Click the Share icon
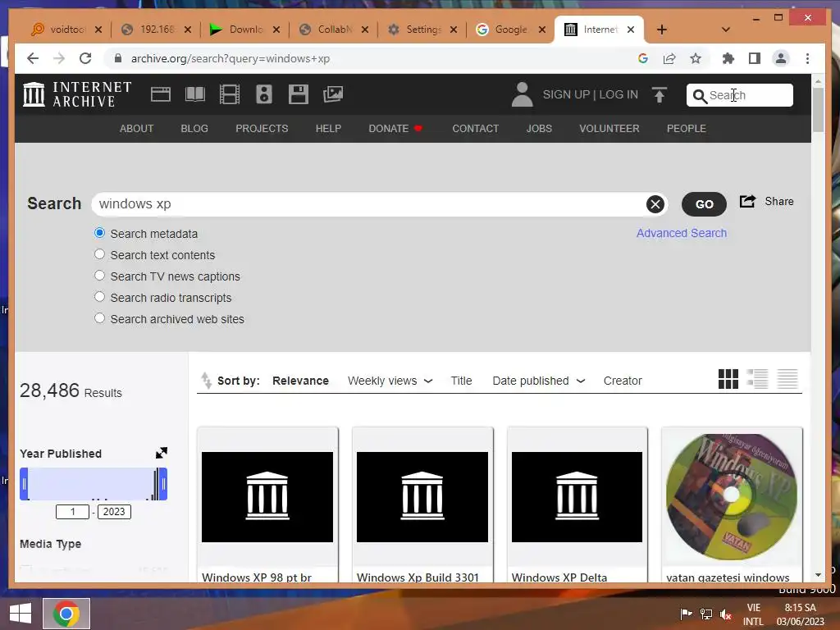 (748, 202)
